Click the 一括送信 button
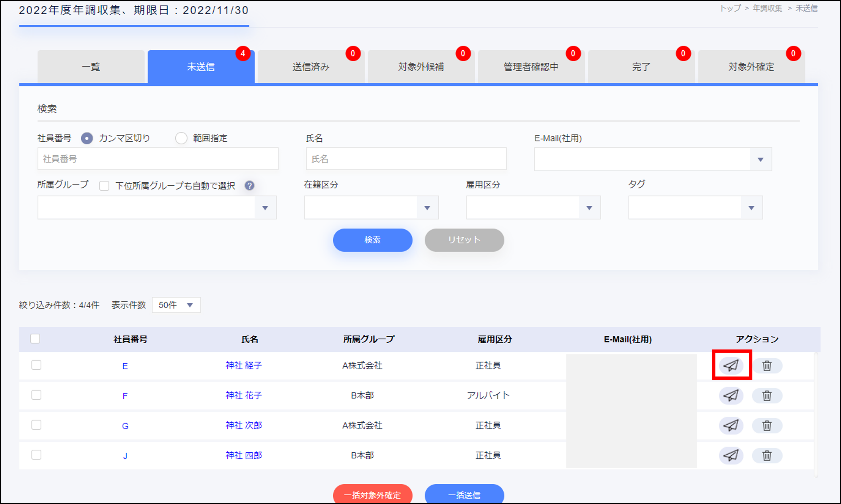 click(x=464, y=495)
